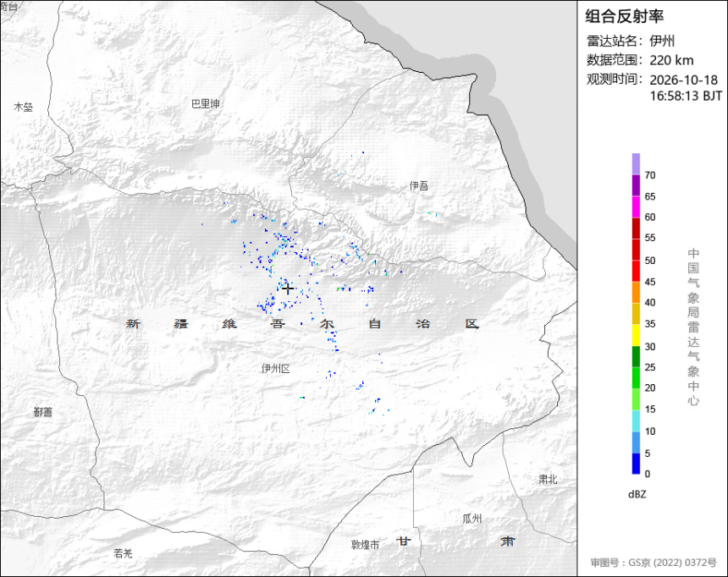Click the "肃北" place label
Image resolution: width=728 pixels, height=577 pixels.
[548, 479]
